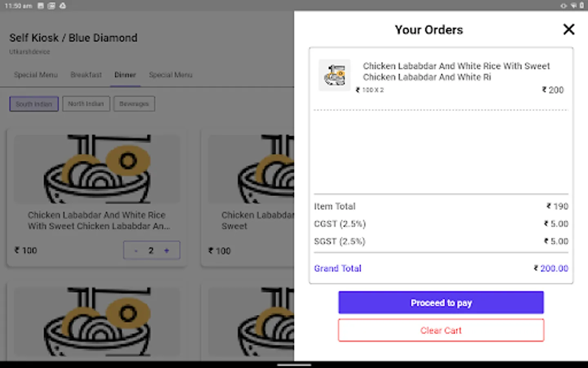The height and width of the screenshot is (368, 588).
Task: Select the North Indian filter chip
Action: coord(86,104)
